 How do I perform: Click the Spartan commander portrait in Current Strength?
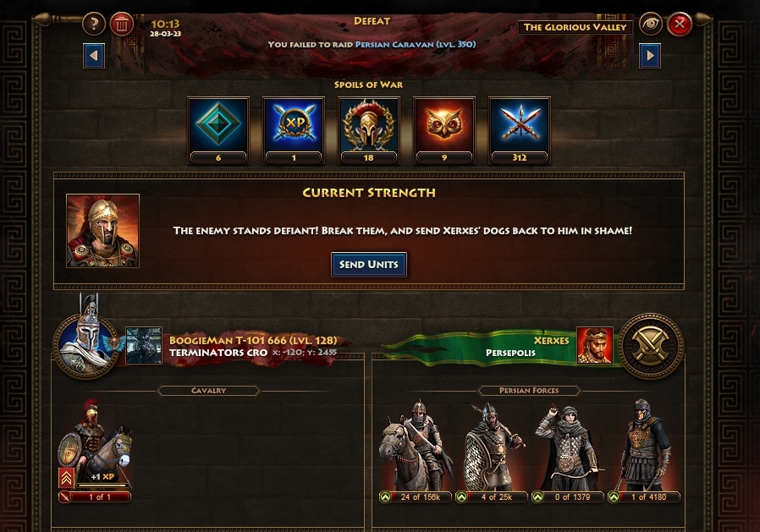coord(102,231)
